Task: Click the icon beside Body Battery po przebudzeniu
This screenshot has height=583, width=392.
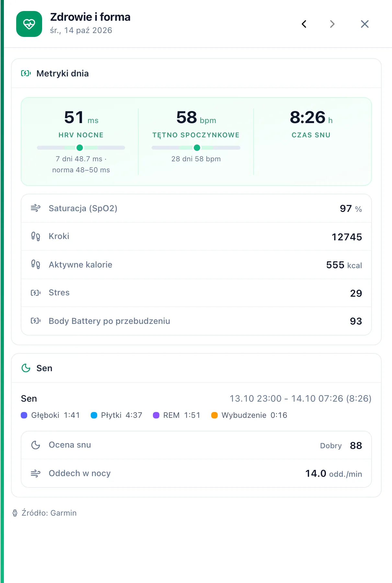Action: 36,321
